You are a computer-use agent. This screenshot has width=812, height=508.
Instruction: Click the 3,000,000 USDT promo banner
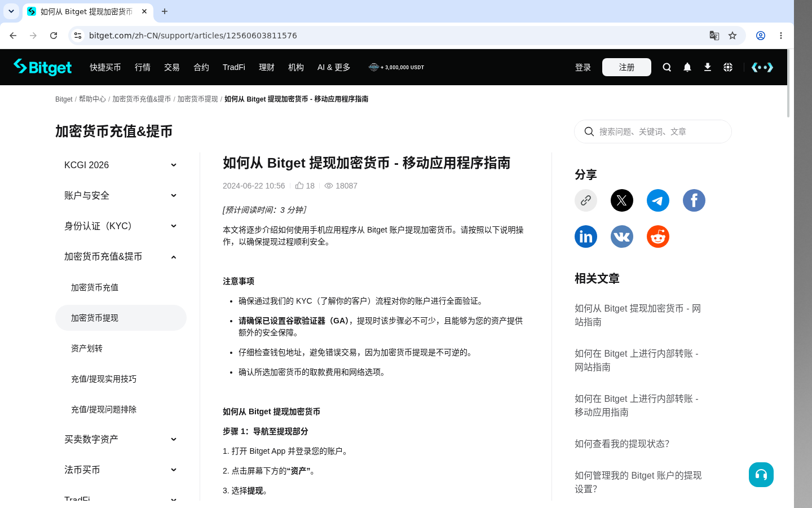(396, 67)
